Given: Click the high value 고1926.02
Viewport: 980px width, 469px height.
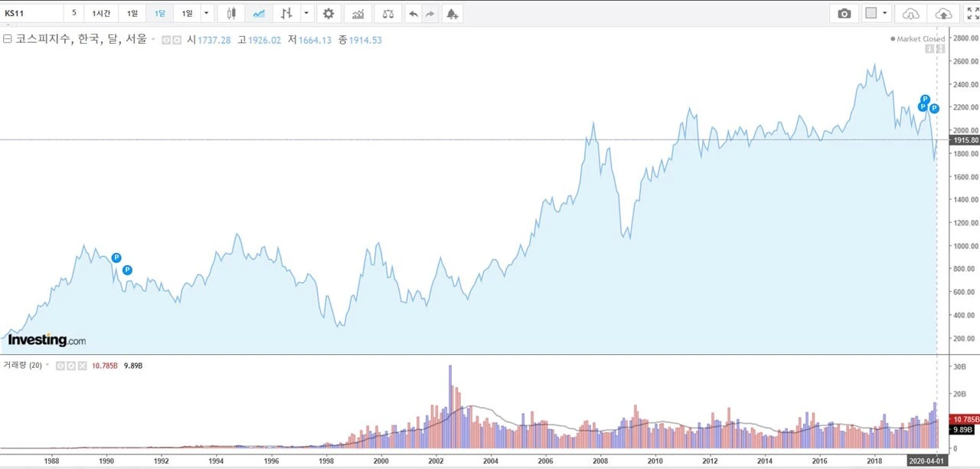Looking at the screenshot, I should click(260, 40).
